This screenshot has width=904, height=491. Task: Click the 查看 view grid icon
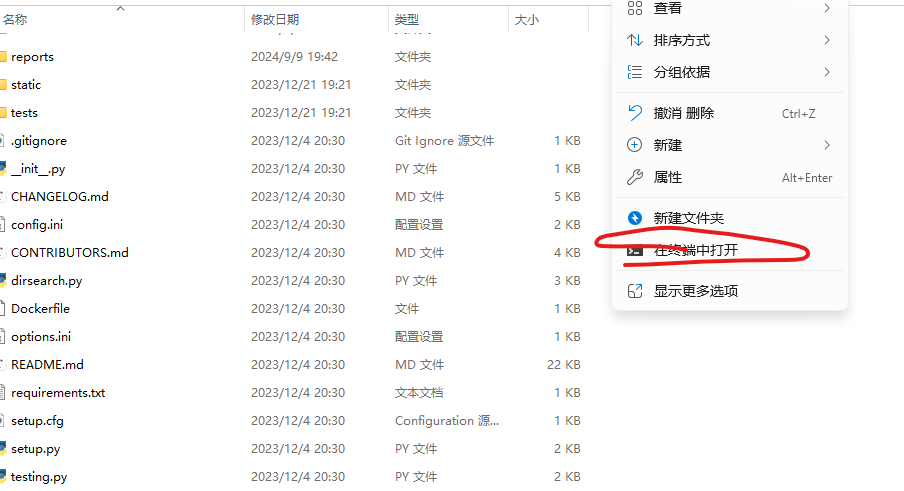tap(635, 7)
